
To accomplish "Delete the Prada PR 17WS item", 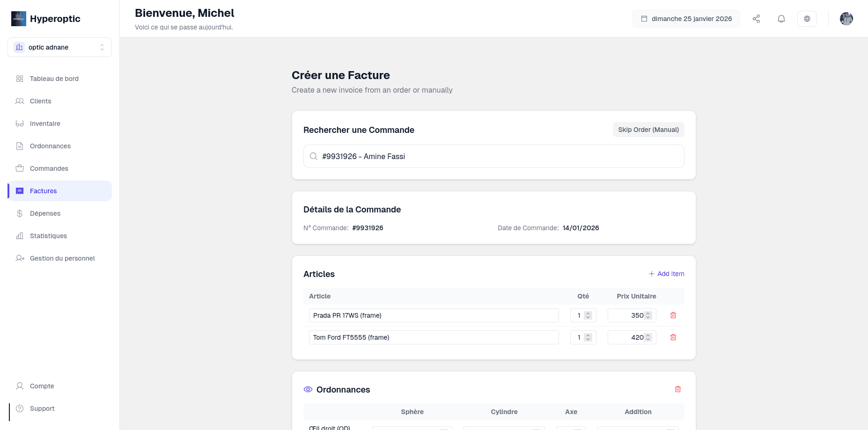I will click(673, 315).
